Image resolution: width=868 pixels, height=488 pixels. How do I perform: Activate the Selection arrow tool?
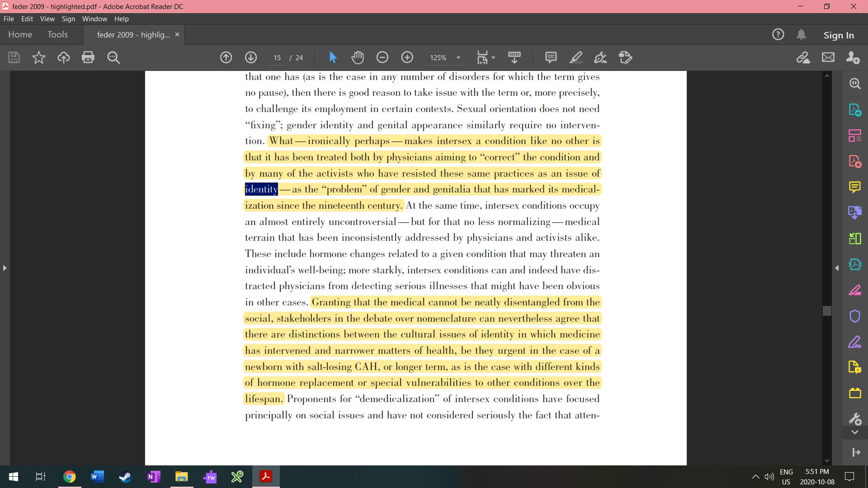pyautogui.click(x=333, y=57)
